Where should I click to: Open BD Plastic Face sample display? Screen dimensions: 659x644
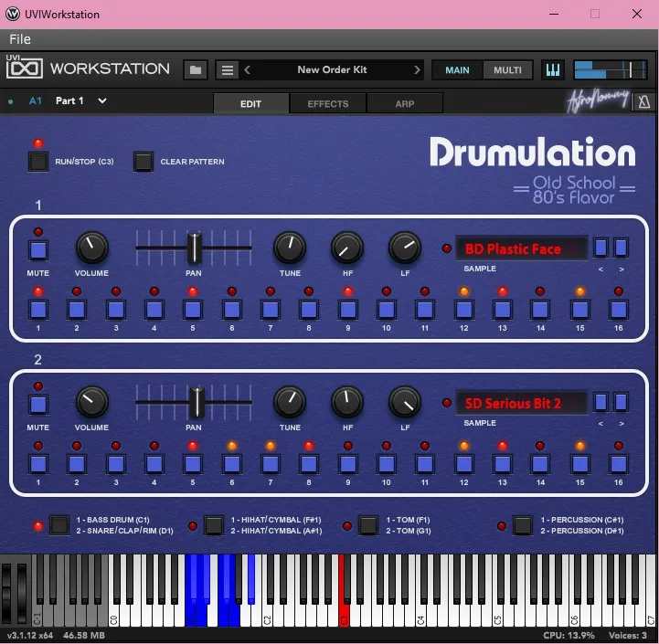pyautogui.click(x=521, y=248)
